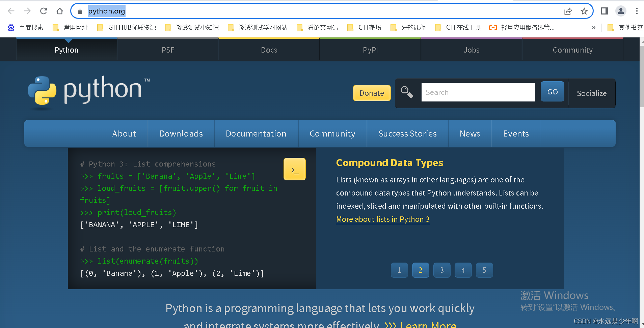Open the 其他书签 folder
The image size is (644, 328).
(x=625, y=28)
